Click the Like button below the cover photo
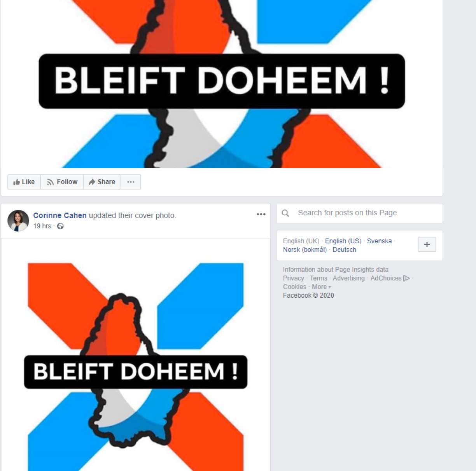 (24, 182)
